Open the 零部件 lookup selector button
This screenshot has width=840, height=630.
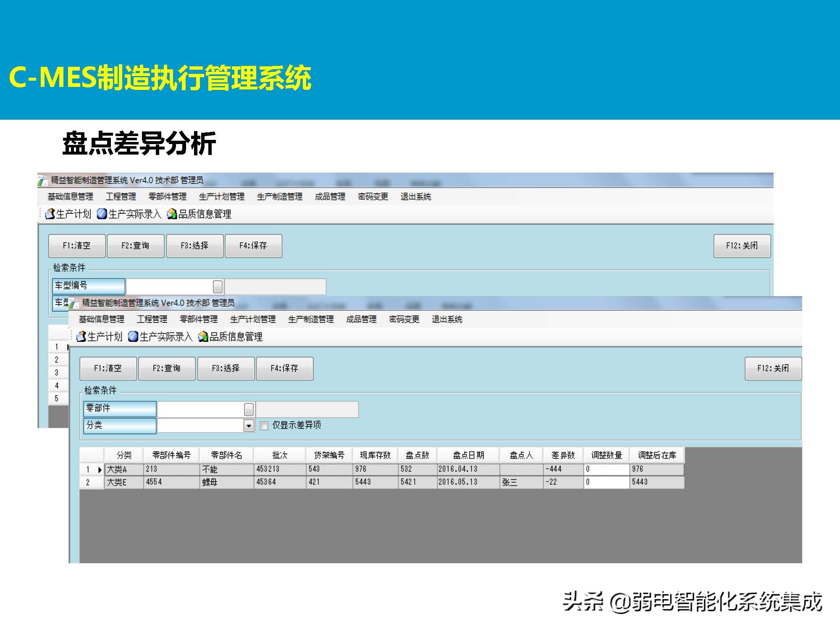coord(249,409)
